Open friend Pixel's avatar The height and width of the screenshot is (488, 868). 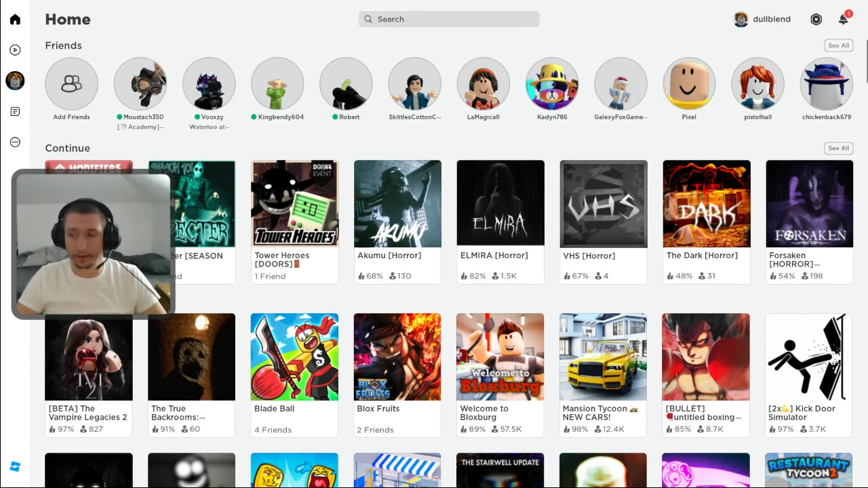point(689,83)
